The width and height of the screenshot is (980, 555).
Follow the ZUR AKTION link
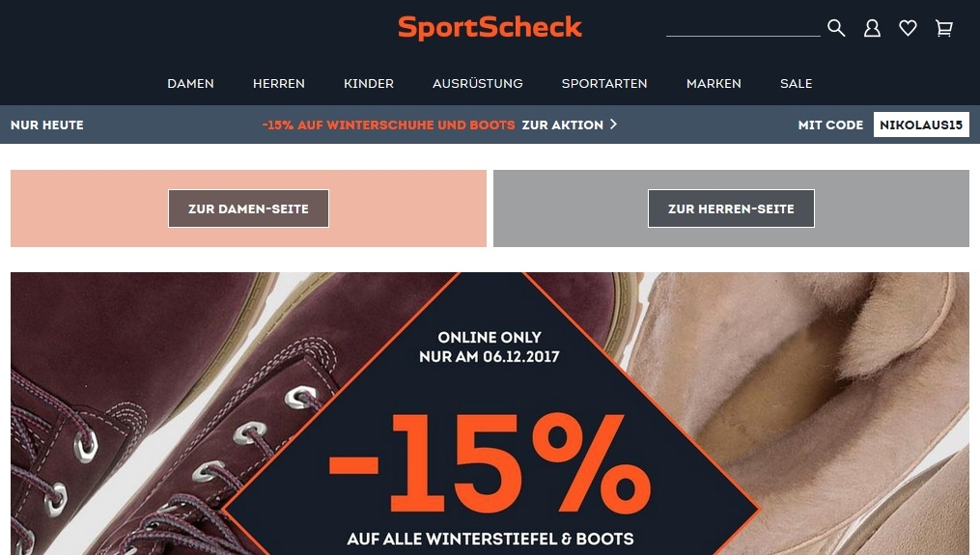pyautogui.click(x=563, y=125)
